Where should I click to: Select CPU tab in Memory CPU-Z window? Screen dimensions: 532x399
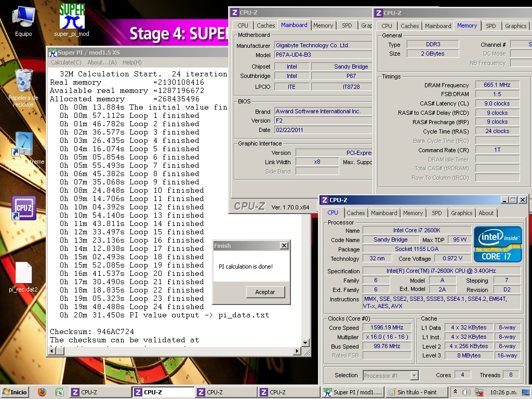[387, 26]
